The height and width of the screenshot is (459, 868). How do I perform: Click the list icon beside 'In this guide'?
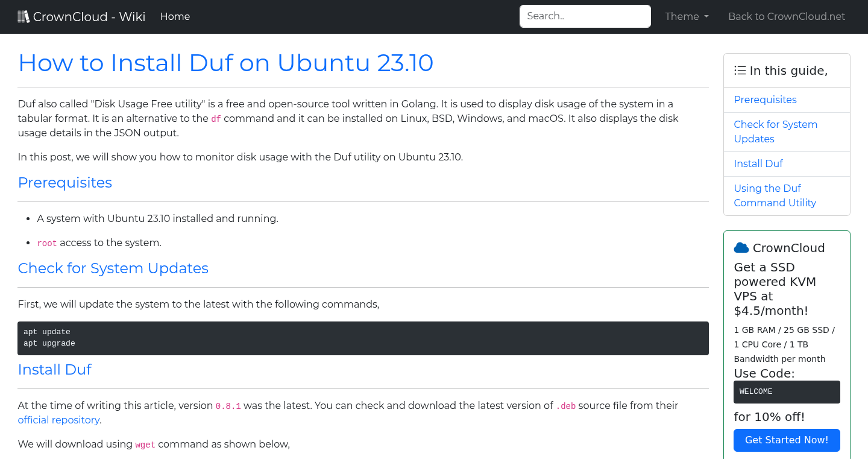pos(740,70)
